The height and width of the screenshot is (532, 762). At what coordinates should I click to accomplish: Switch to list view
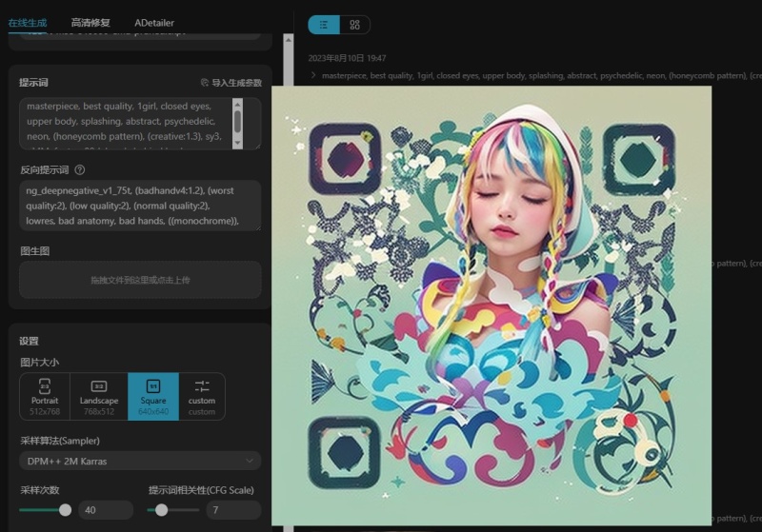[324, 25]
